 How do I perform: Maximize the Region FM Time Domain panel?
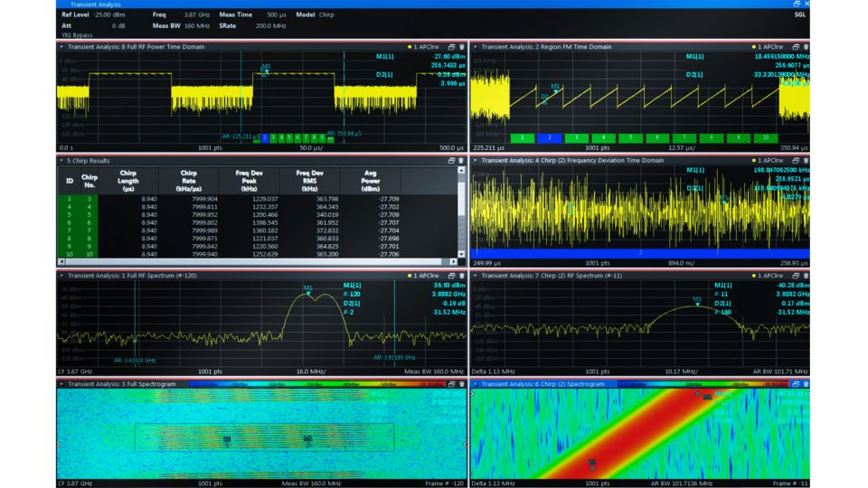(796, 47)
